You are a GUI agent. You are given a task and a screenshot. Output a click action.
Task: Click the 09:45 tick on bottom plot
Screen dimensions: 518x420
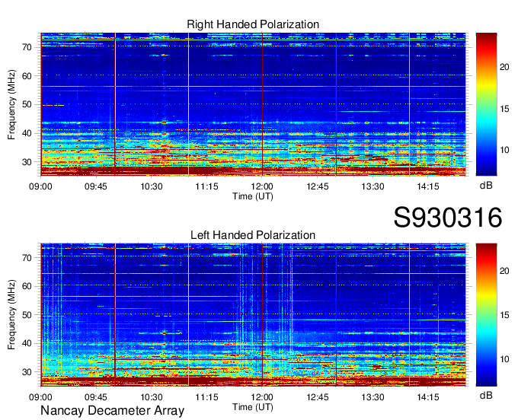[x=96, y=397]
